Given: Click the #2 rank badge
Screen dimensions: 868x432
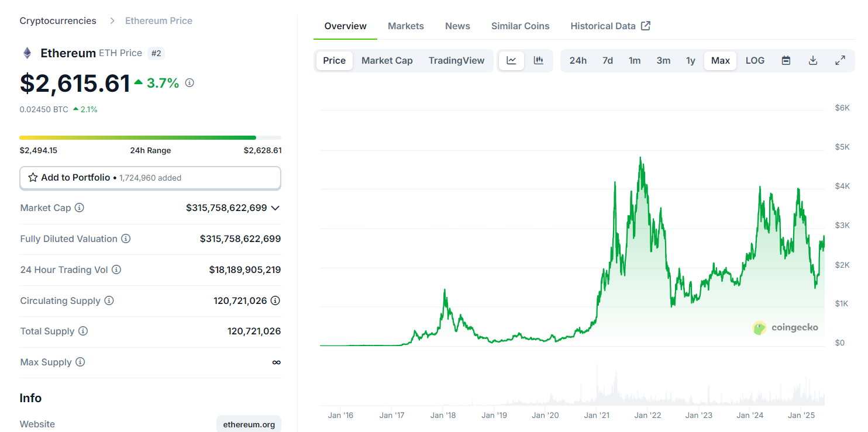Looking at the screenshot, I should coord(156,53).
